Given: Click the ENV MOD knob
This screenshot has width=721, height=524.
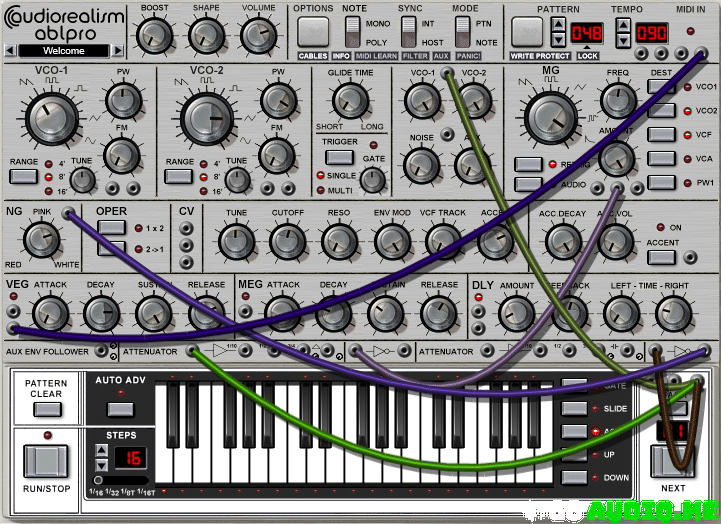Looking at the screenshot, I should point(392,242).
